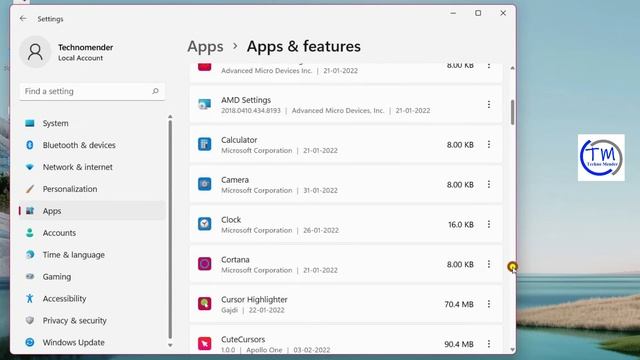
Task: Focus the Find a setting search box
Action: pyautogui.click(x=92, y=91)
